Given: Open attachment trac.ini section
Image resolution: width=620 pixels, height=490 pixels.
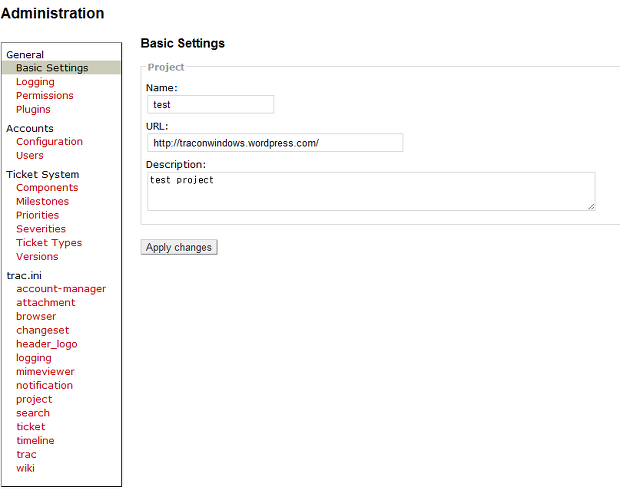Looking at the screenshot, I should pos(45,303).
